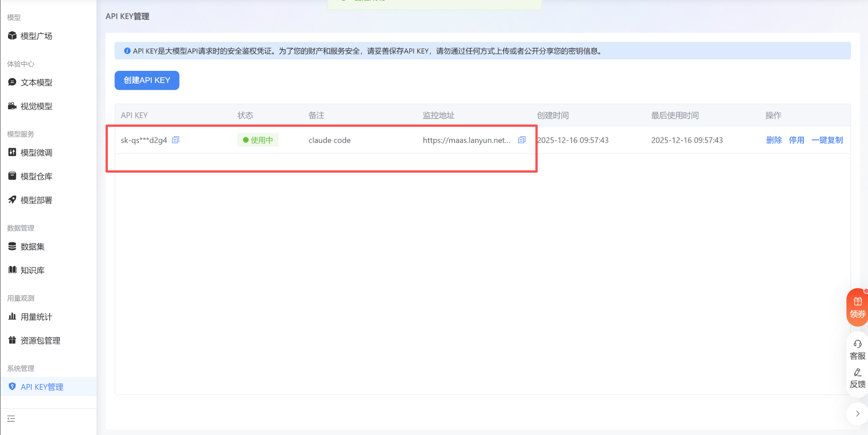Screen dimensions: 868x435
Task: Click 创建API KEY button
Action: click(x=147, y=80)
